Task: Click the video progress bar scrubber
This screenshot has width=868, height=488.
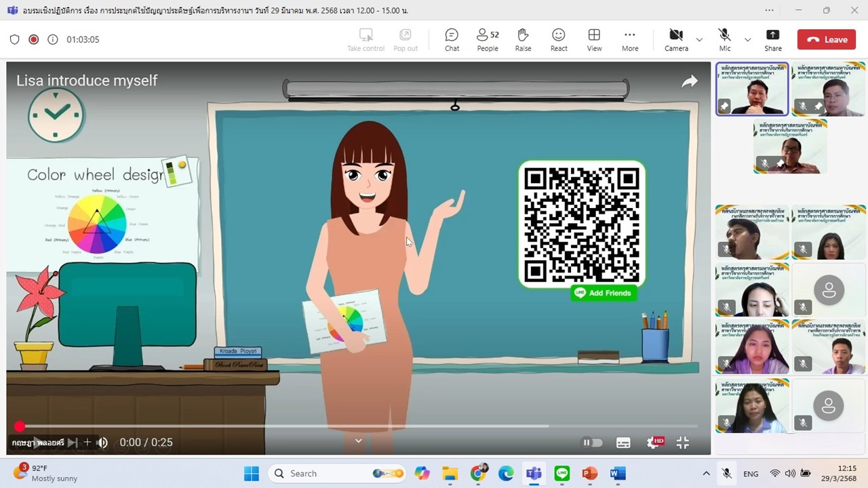Action: tap(19, 426)
